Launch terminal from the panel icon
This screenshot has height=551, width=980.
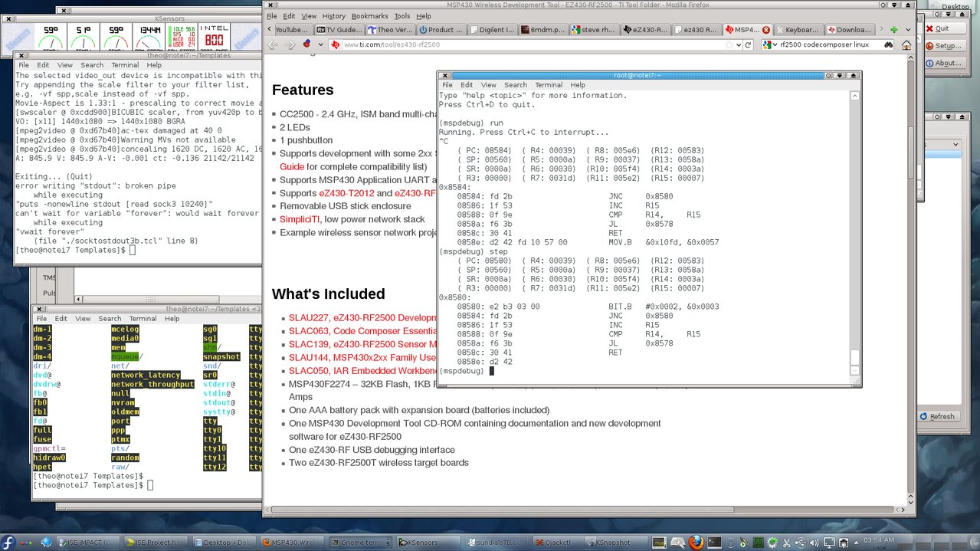(x=714, y=542)
